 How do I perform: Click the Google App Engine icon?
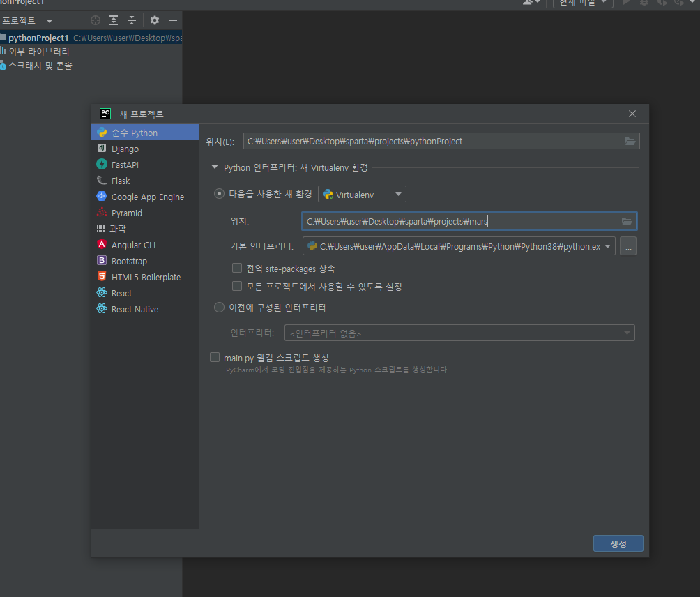pos(102,196)
